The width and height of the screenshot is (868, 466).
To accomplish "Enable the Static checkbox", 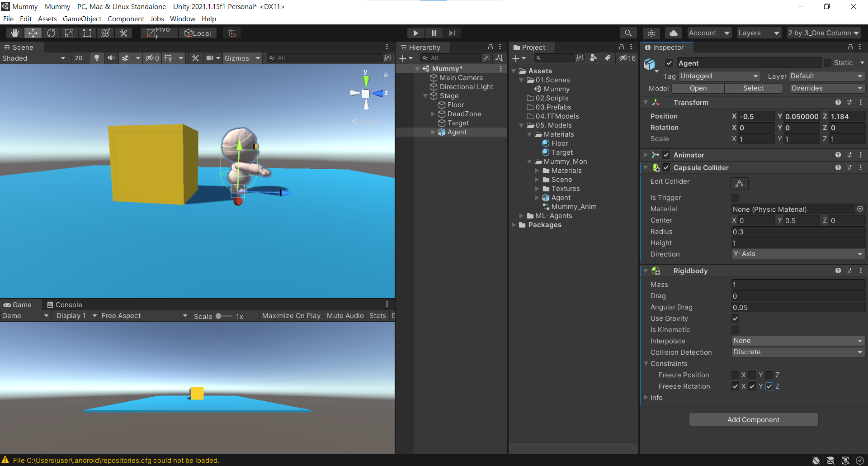I will point(827,63).
